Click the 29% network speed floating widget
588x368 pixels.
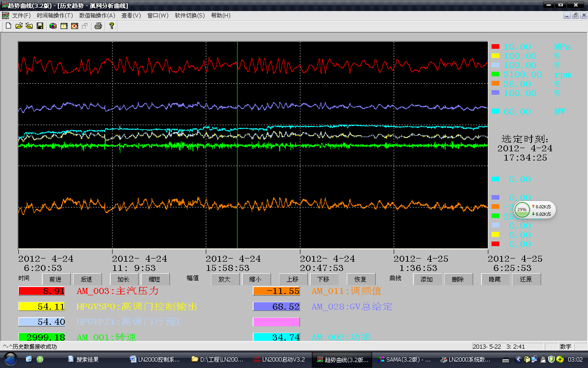click(535, 209)
